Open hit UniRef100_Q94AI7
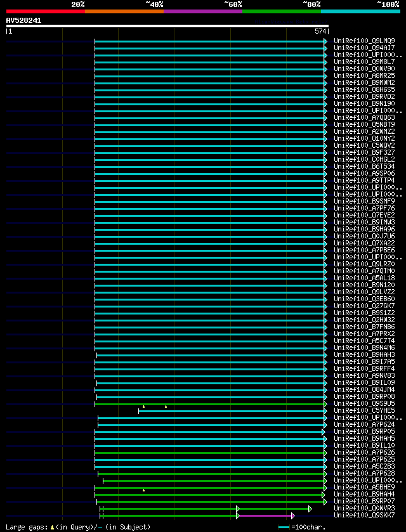This screenshot has width=406, height=532. 364,48
